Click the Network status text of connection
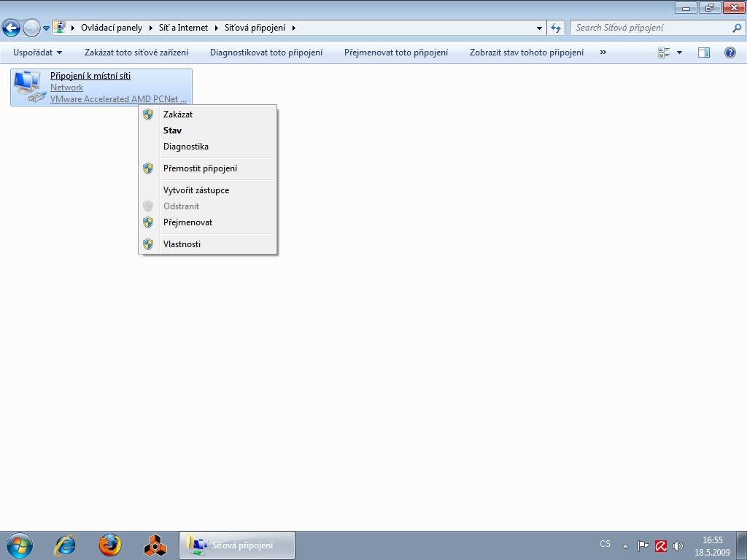Image resolution: width=747 pixels, height=560 pixels. pyautogui.click(x=66, y=87)
